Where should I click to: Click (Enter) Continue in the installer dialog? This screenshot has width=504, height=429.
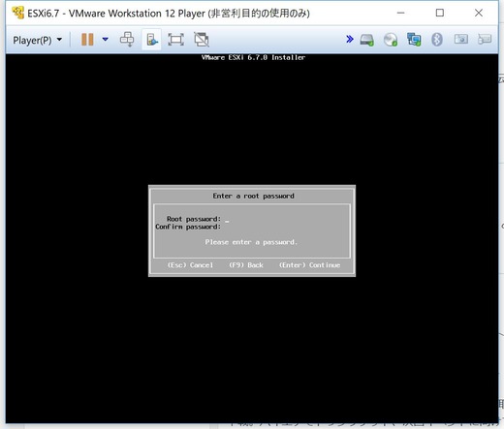(x=309, y=265)
